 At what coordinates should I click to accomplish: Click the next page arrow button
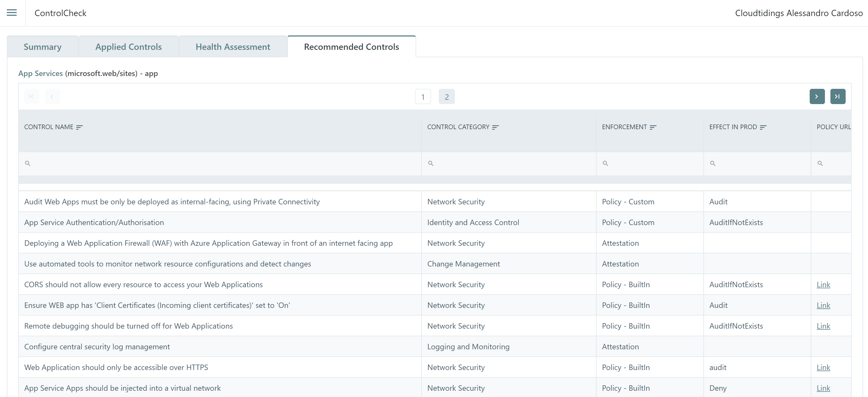(817, 97)
